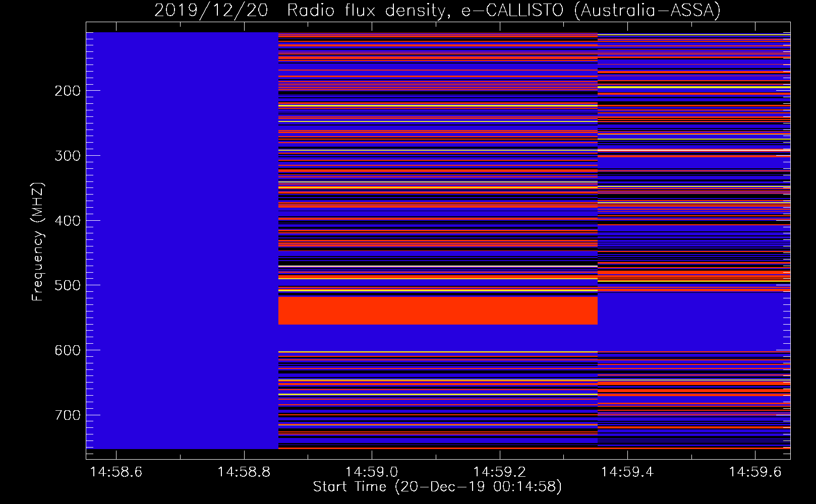Click the plot title 'Radio flux density, e-CALLISTO (Australia-ASSA)'
The image size is (816, 504).
(x=504, y=10)
